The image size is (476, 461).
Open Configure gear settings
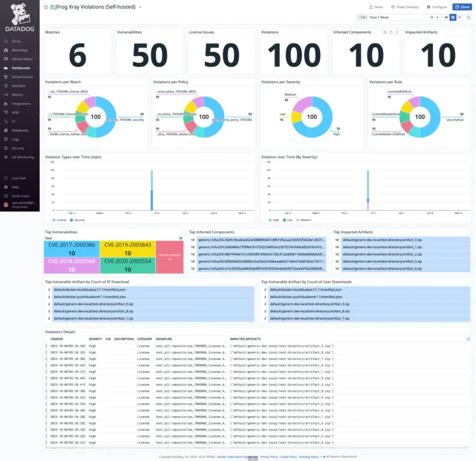point(437,7)
